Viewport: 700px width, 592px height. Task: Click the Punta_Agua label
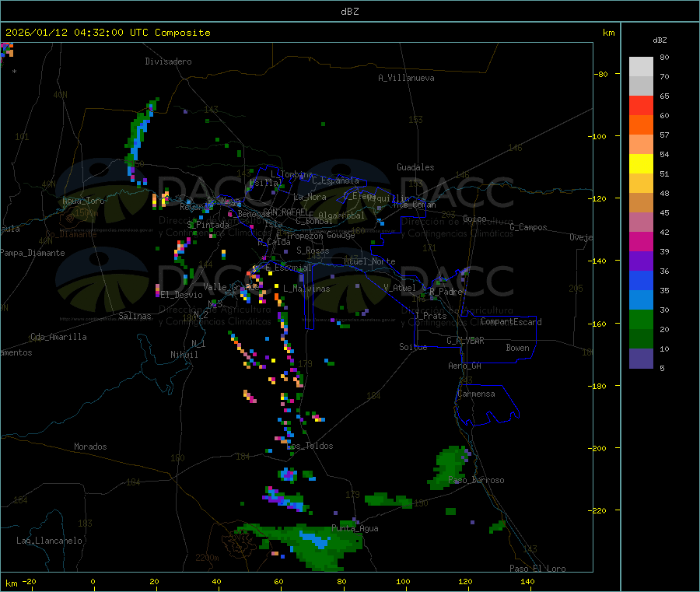click(x=355, y=528)
